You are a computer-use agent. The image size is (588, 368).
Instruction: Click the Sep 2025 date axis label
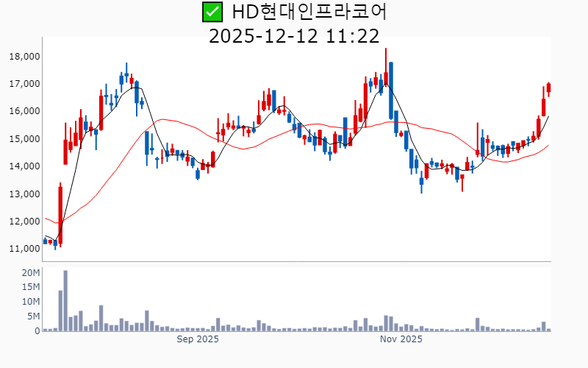click(x=198, y=339)
